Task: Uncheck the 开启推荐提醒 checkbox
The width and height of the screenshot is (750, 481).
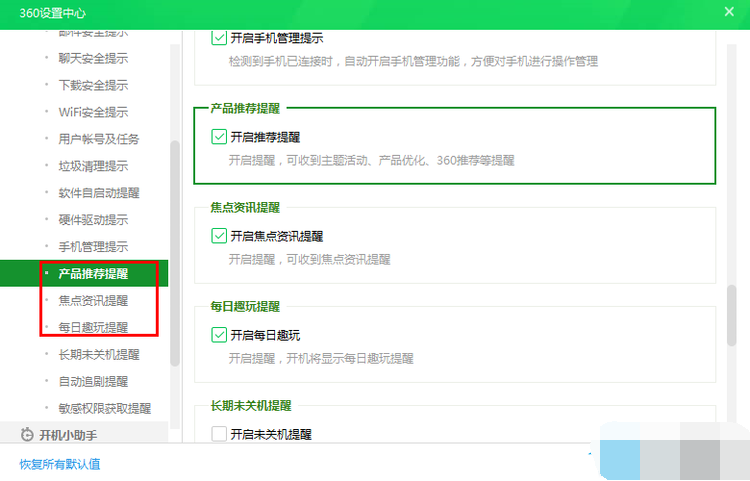Action: [219, 137]
